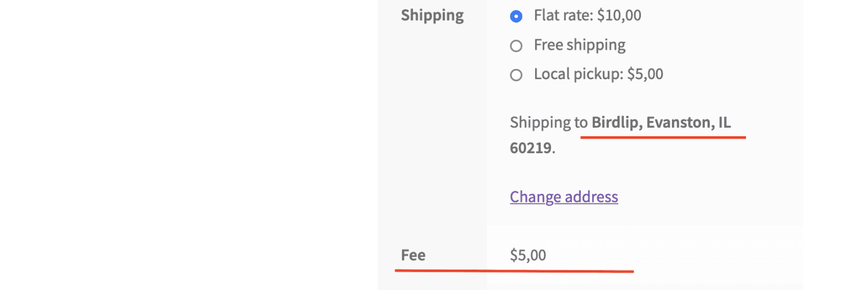Click the $10,00 price of Flat rate

tap(619, 15)
